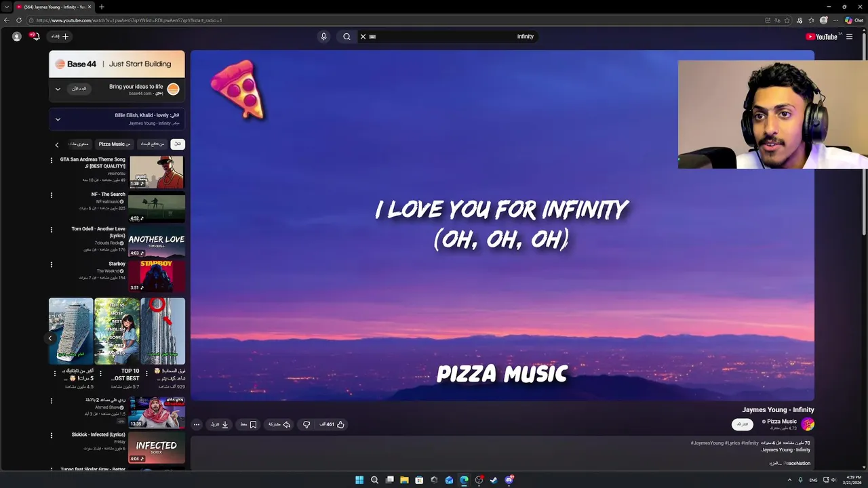Open the Pizza Music channel name link
Viewport: 868px width, 488px height.
pos(782,422)
